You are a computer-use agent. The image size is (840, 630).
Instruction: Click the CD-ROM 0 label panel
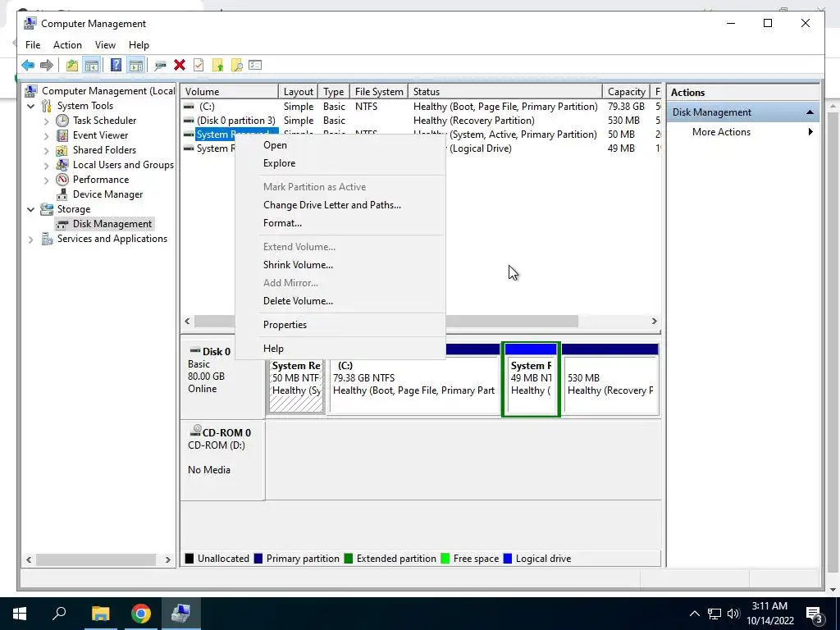[x=223, y=460]
